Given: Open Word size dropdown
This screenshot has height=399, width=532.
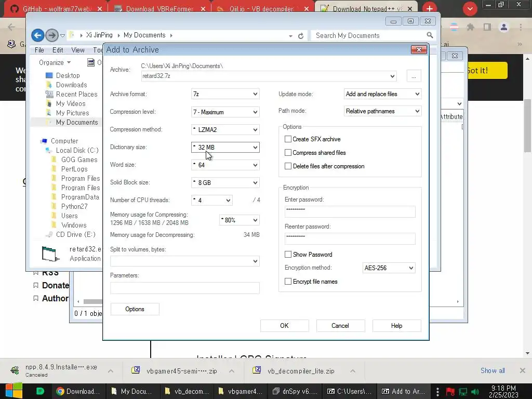Looking at the screenshot, I should click(225, 165).
